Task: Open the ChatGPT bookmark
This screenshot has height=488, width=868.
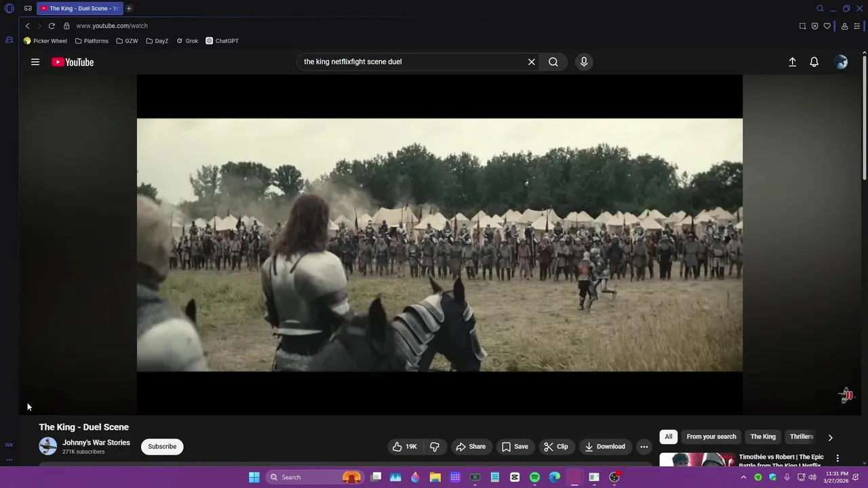Action: coord(222,41)
